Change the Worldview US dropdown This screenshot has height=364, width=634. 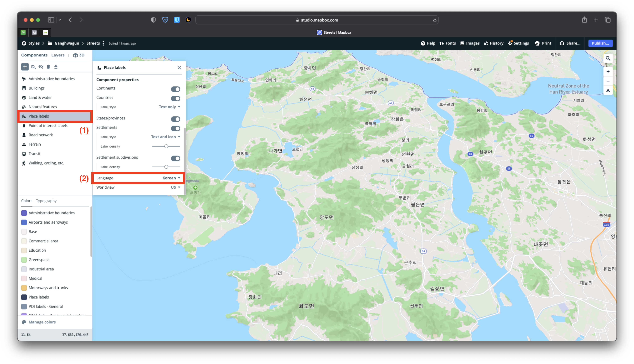[x=176, y=187]
